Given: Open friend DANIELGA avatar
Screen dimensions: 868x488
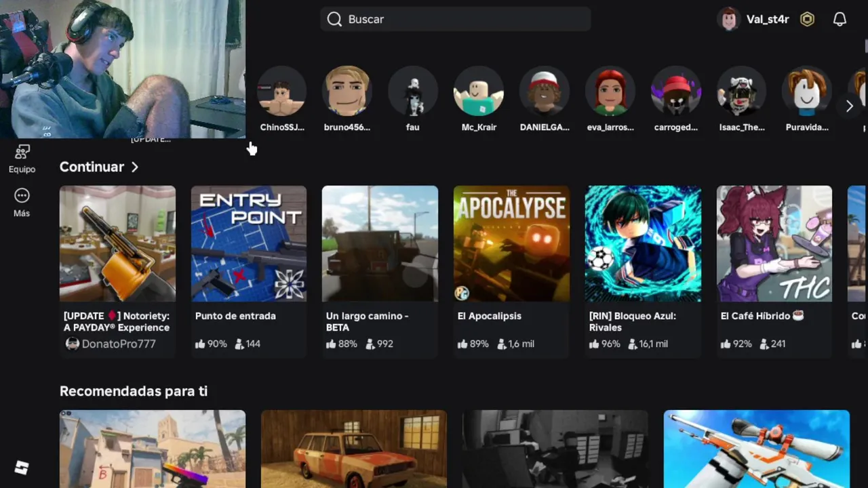Looking at the screenshot, I should coord(545,91).
